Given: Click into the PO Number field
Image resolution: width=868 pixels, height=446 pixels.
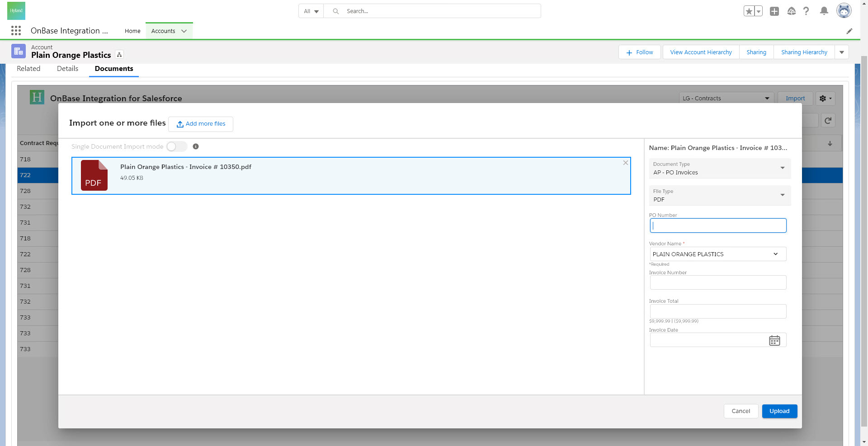Looking at the screenshot, I should pos(718,225).
